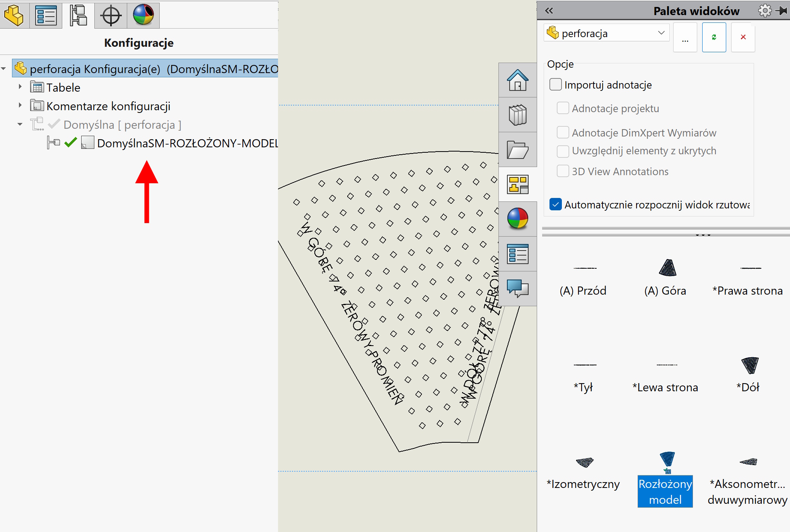Select DomyślnaSM-ROZŁOŻONY-MODEL configuration

click(187, 143)
